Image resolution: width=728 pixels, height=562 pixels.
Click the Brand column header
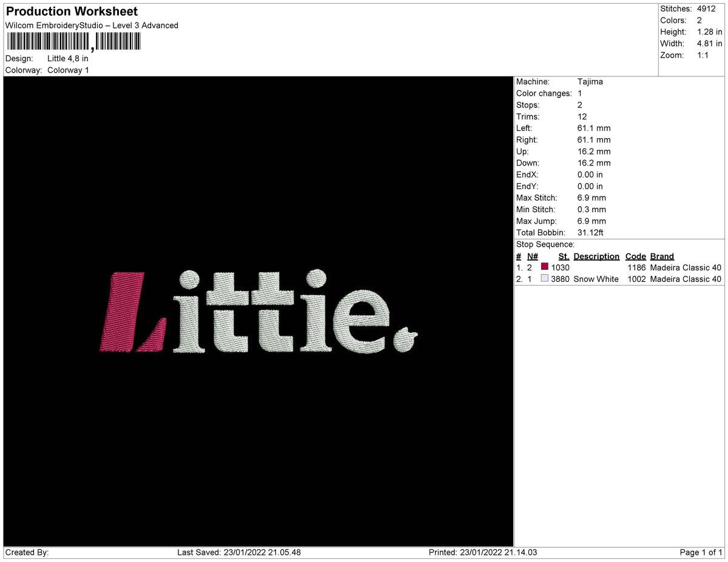[x=662, y=256]
